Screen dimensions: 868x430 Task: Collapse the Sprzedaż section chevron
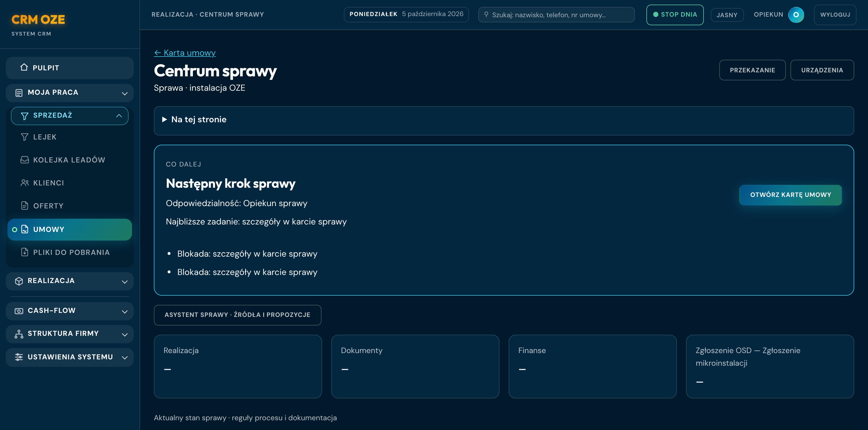tap(119, 116)
